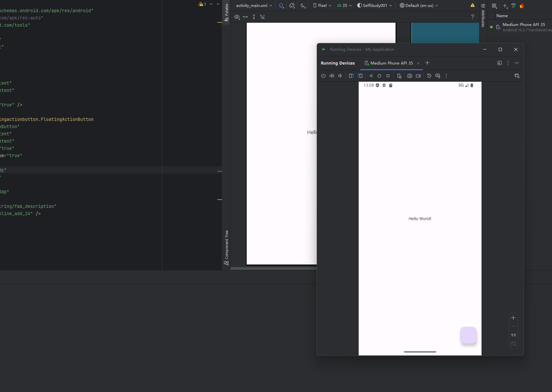Tap the floating action button in emulator
The height and width of the screenshot is (392, 552).
pos(468,335)
